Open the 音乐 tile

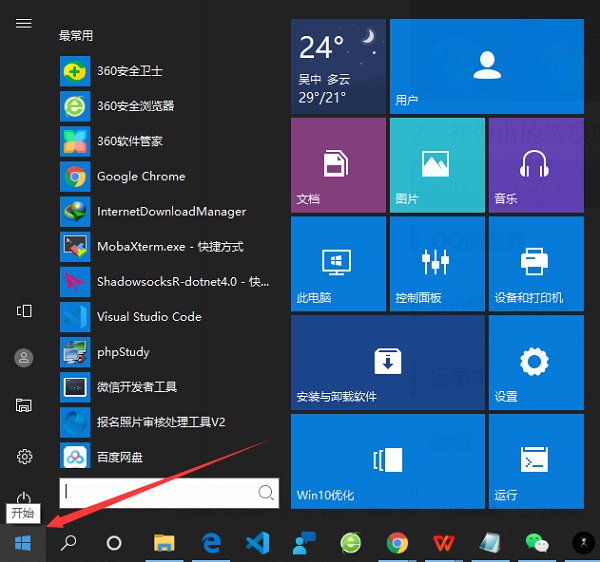coord(534,164)
